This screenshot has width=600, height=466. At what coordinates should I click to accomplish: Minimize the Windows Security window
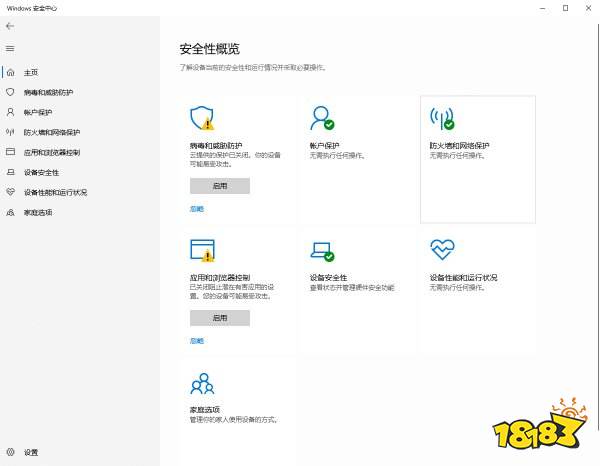(x=543, y=8)
